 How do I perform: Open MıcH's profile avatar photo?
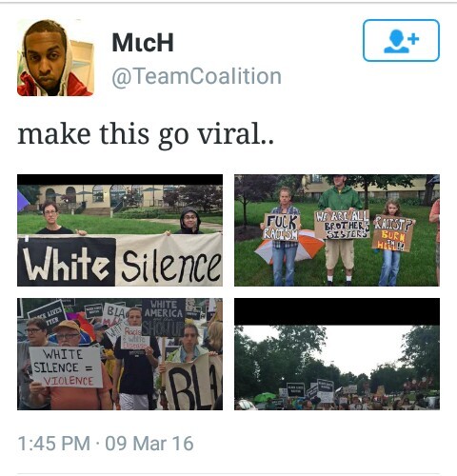[x=55, y=58]
